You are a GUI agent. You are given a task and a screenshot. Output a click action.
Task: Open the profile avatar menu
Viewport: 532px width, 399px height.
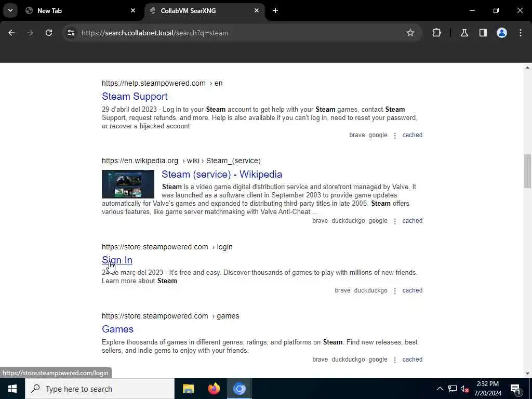pyautogui.click(x=501, y=33)
